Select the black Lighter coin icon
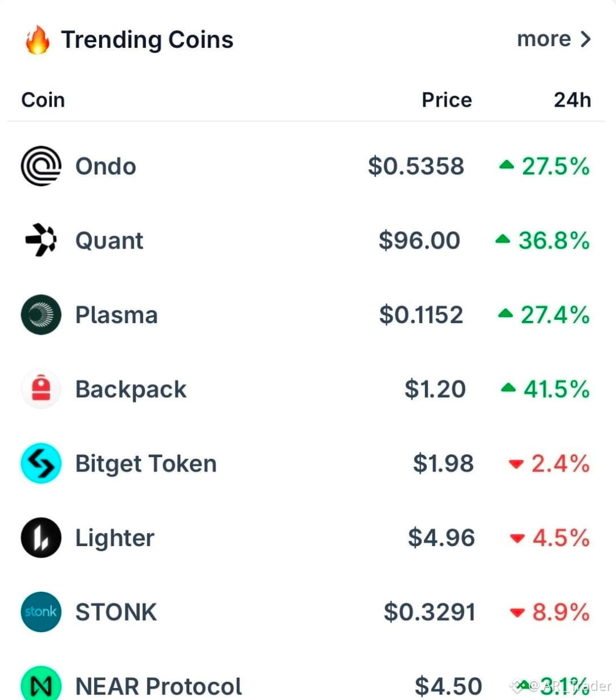 pos(41,538)
